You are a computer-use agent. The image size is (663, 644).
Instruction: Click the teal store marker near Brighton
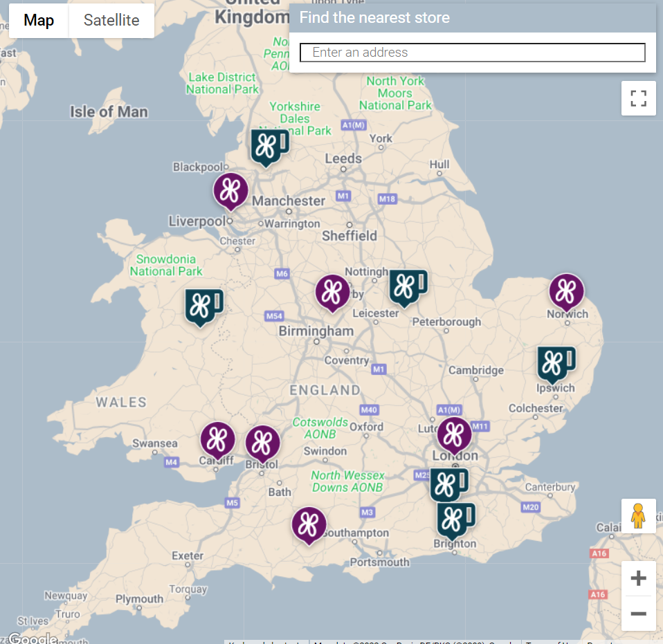pyautogui.click(x=454, y=519)
